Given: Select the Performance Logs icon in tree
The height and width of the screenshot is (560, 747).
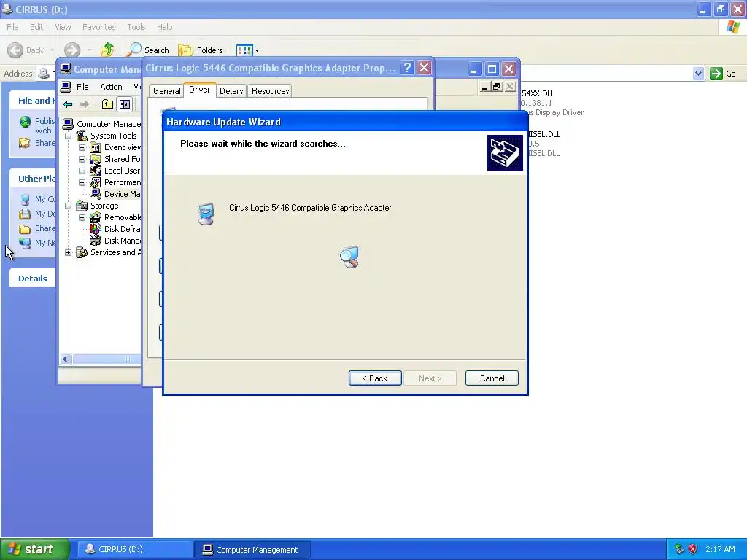Looking at the screenshot, I should (x=96, y=182).
